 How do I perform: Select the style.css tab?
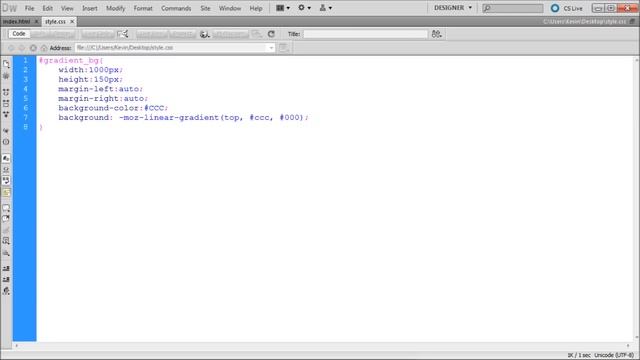(56, 22)
